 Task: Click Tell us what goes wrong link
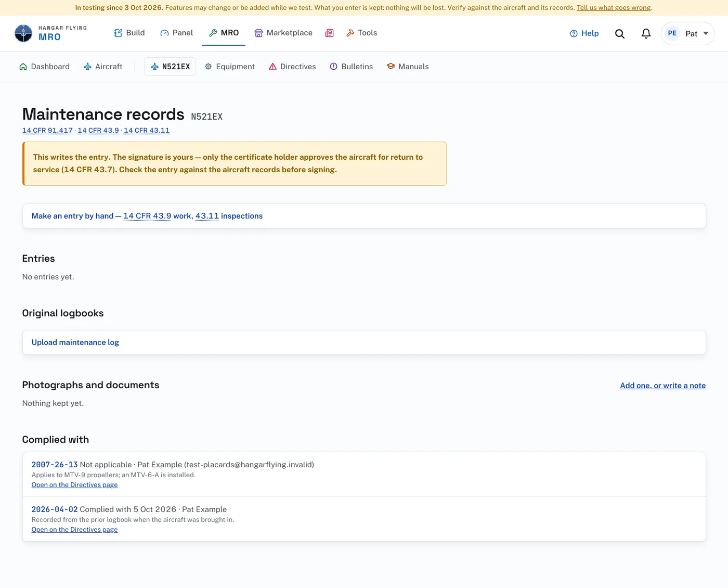tap(614, 8)
